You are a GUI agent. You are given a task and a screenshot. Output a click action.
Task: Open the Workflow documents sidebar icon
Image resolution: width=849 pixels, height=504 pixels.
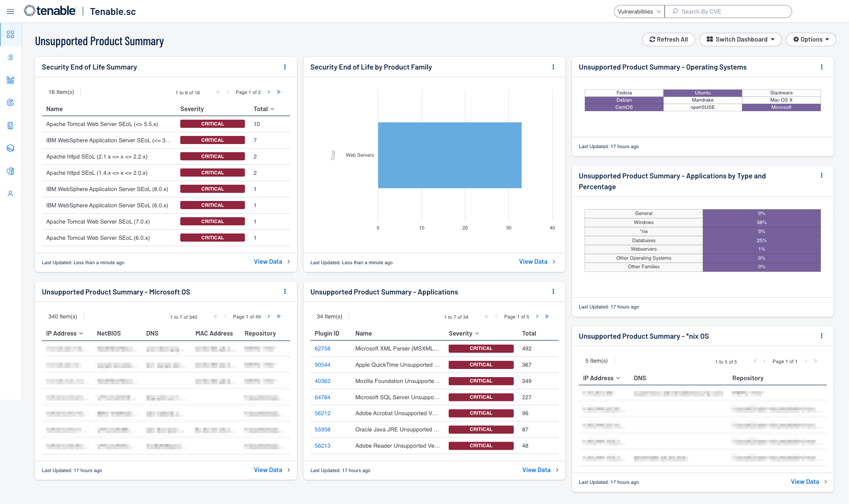pyautogui.click(x=10, y=171)
